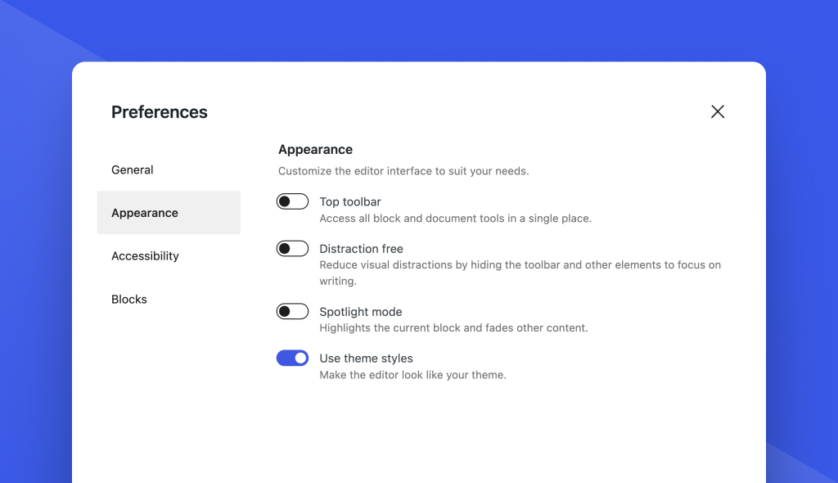Viewport: 838px width, 483px height.
Task: Click the "Access all block and document tools" text
Action: [455, 219]
